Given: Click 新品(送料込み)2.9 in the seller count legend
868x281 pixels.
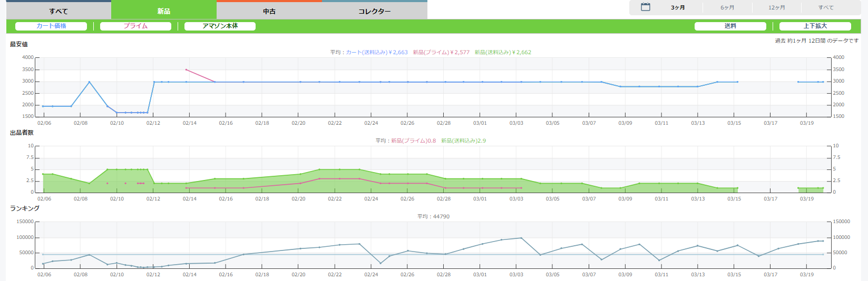Looking at the screenshot, I should 463,140.
